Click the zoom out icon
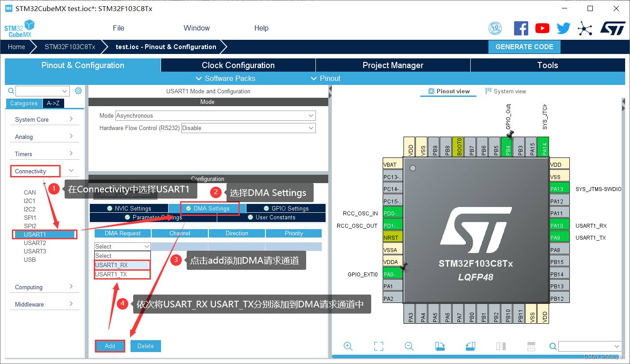 [409, 346]
